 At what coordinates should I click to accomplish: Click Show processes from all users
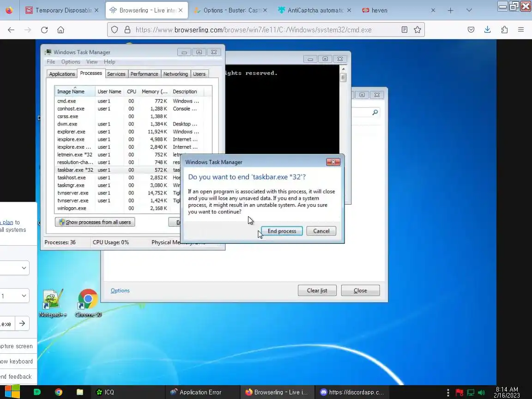(95, 222)
